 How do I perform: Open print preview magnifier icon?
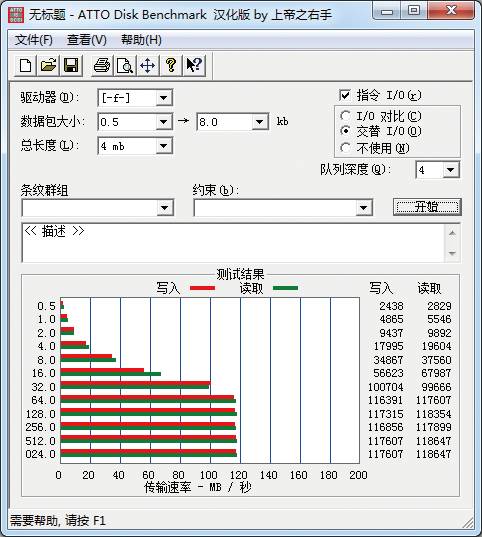pyautogui.click(x=125, y=65)
